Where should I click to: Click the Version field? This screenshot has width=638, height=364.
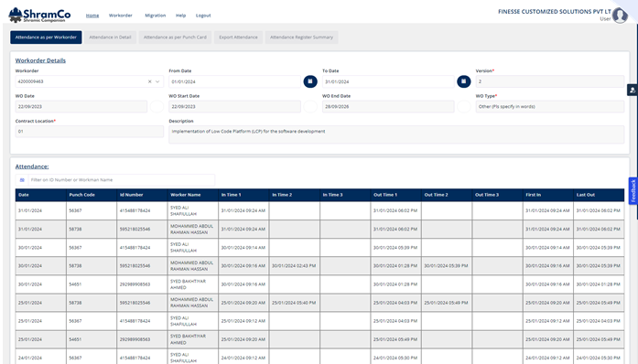(550, 81)
